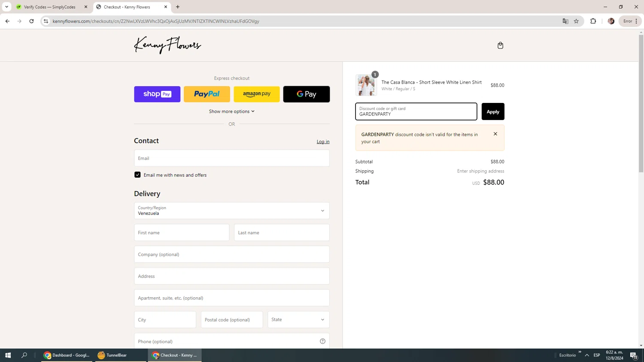Viewport: 644px width, 362px height.
Task: Click the Apartment, suite, etc. field
Action: tap(232, 298)
